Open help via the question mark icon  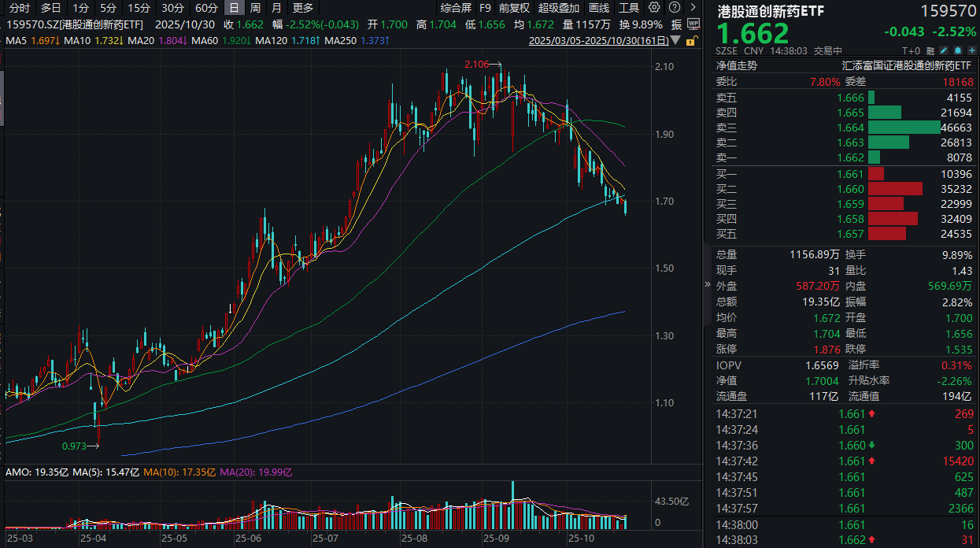675,7
